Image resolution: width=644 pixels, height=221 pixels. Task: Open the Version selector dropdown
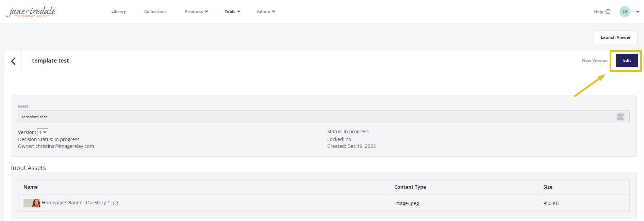[43, 132]
